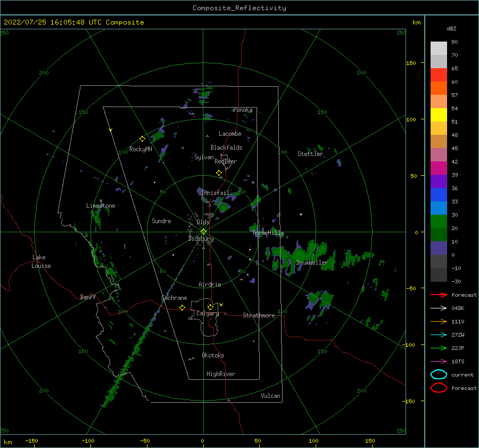479x448 pixels.
Task: Click the dBZ scale heading
Action: tap(451, 28)
